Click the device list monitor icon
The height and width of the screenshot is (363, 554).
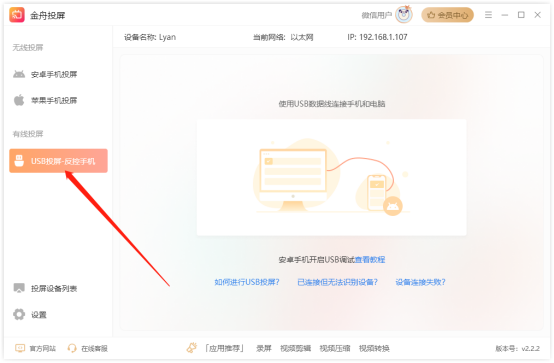(19, 288)
